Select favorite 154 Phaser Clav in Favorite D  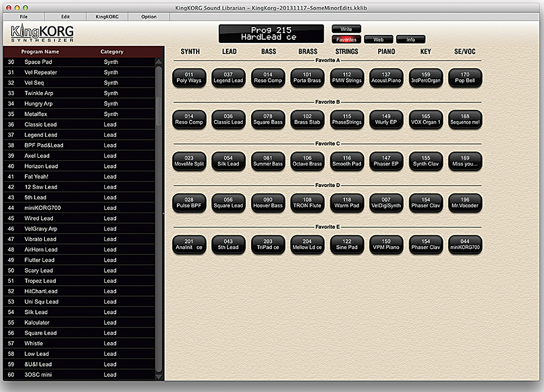pyautogui.click(x=425, y=203)
